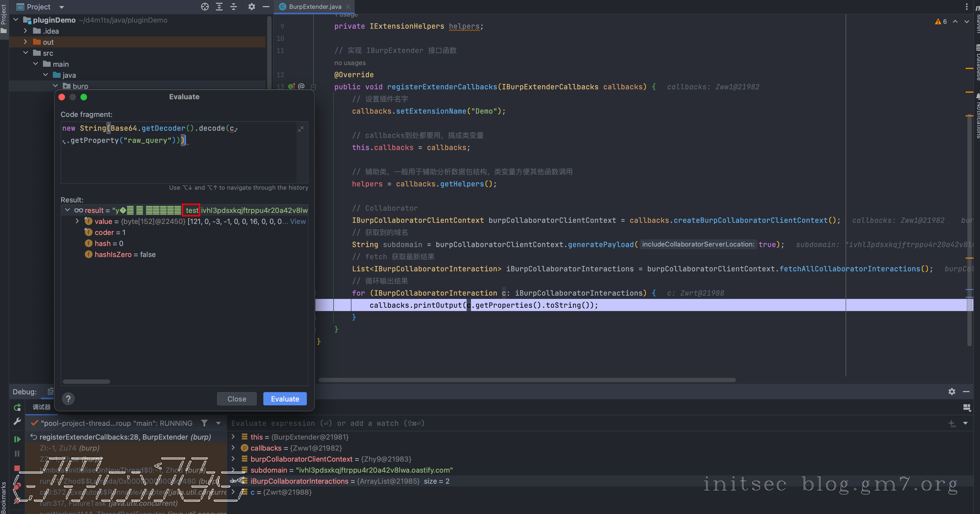
Task: Click the Evaluate result horizontal scrollbar
Action: click(86, 382)
